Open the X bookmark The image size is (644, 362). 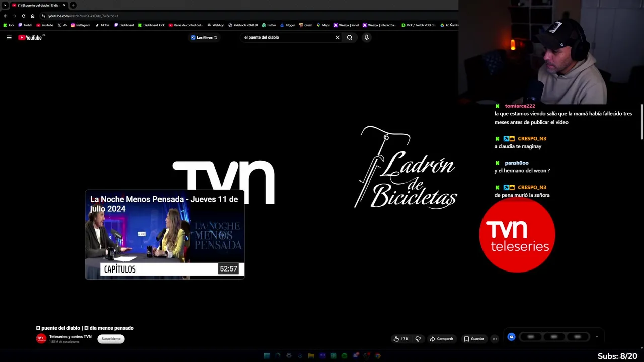62,25
